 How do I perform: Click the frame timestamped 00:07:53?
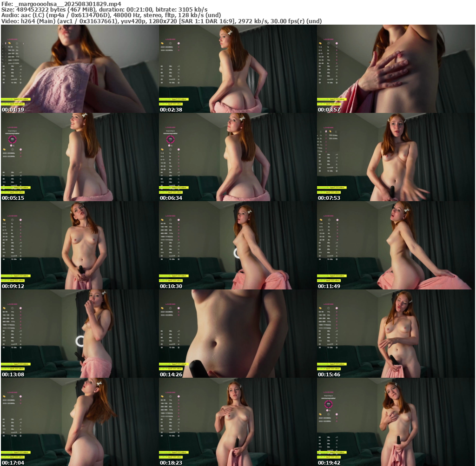pos(396,157)
